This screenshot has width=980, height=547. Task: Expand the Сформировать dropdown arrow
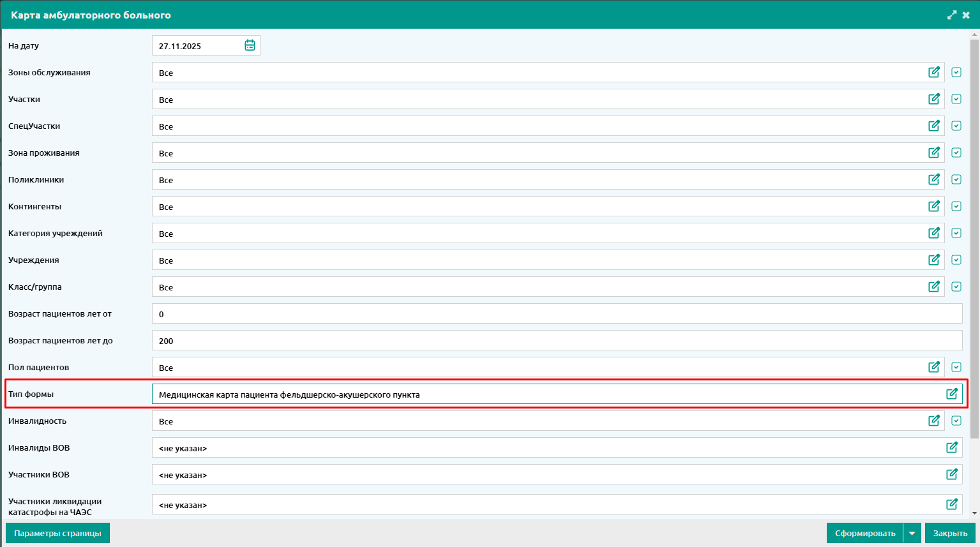click(912, 533)
